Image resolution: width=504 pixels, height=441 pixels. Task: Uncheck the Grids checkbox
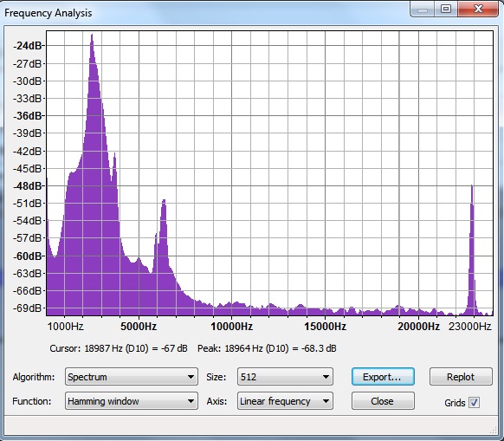474,402
